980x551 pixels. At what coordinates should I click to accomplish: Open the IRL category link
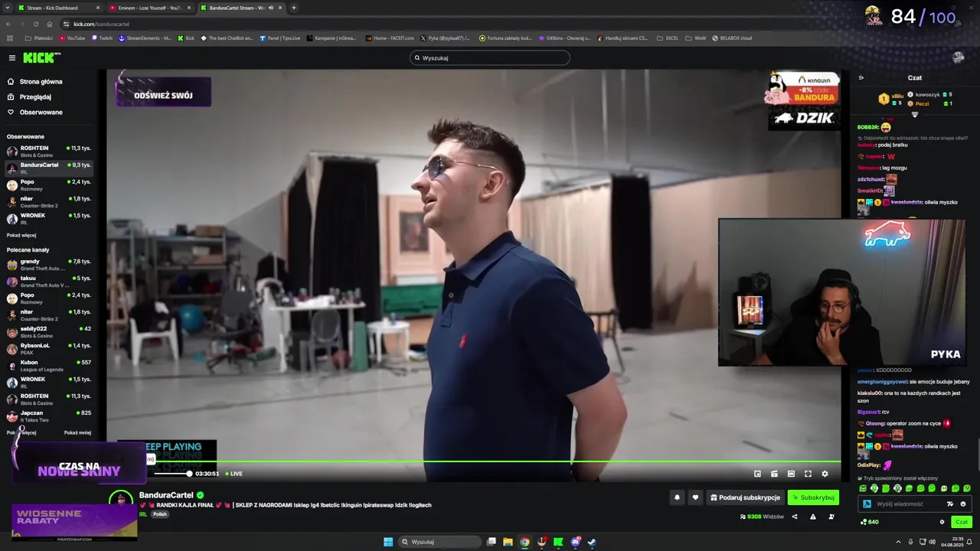[x=143, y=514]
